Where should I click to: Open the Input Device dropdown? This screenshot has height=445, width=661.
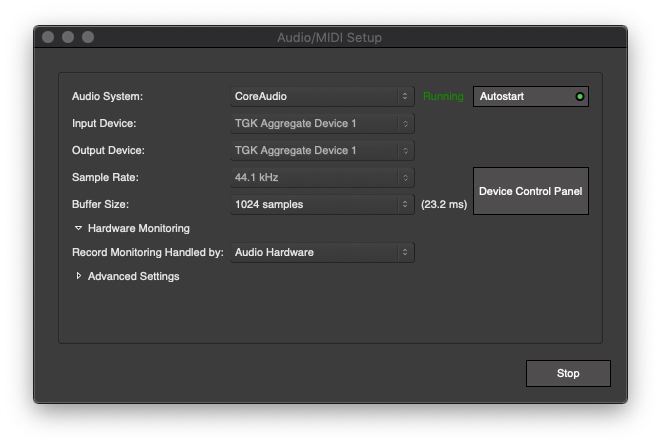click(x=322, y=124)
